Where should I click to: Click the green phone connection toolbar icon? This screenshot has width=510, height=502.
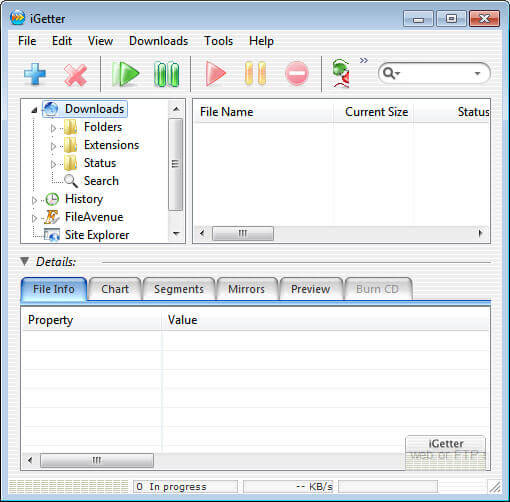point(341,73)
